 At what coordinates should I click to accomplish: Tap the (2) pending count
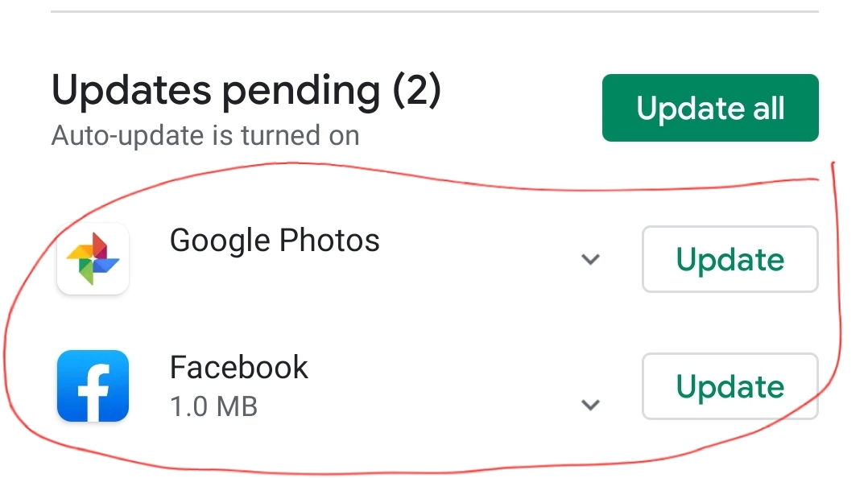[417, 91]
